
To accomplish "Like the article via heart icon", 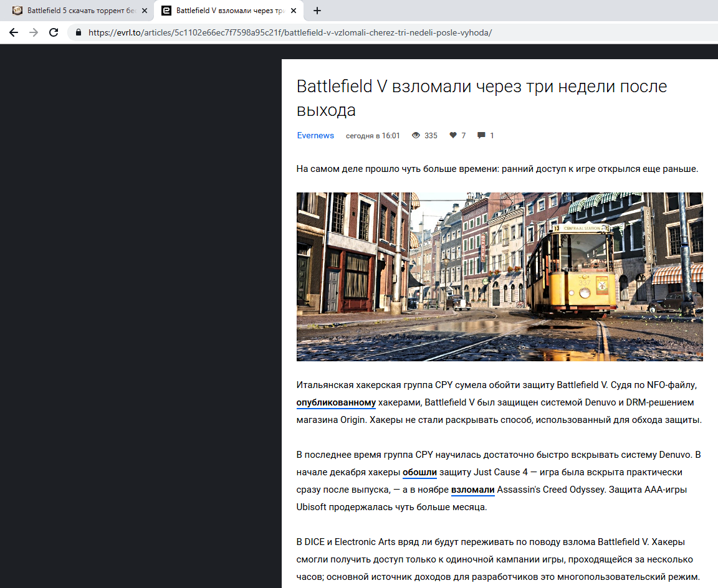I will (453, 135).
